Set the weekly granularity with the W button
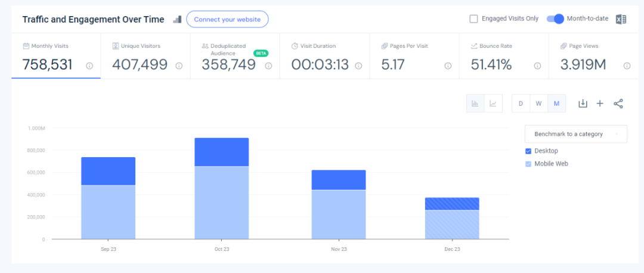Viewport: 644px width, 273px height. [538, 103]
